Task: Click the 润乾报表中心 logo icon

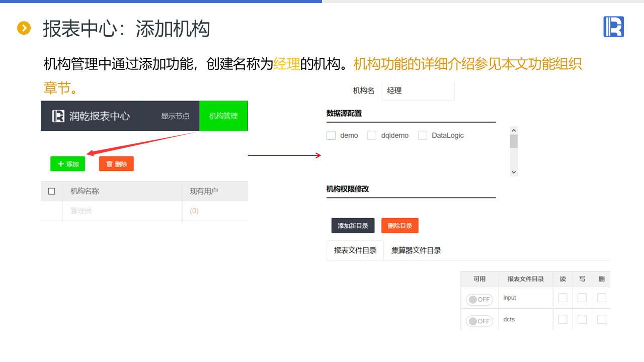Action: [x=58, y=116]
